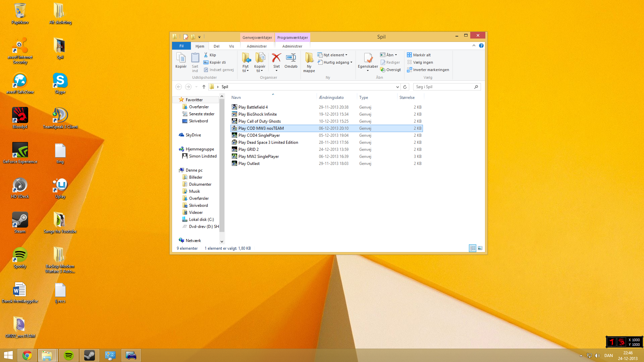This screenshot has height=362, width=644.
Task: Open the Genvejsværktøjer contextual tab
Action: click(x=257, y=38)
